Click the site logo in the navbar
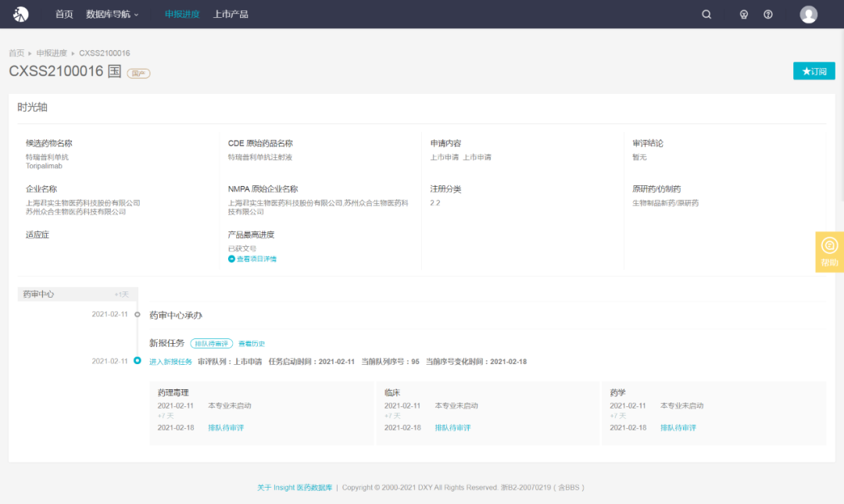This screenshot has height=504, width=844. [x=20, y=14]
